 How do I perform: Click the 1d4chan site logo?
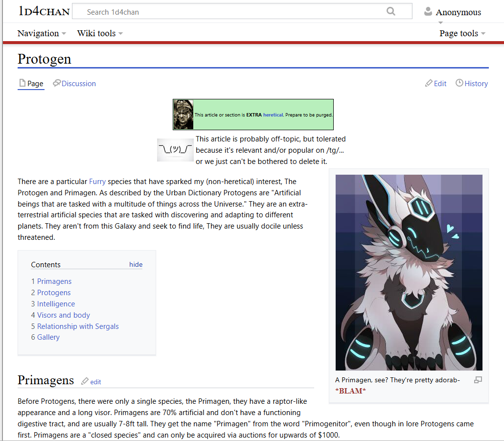(44, 12)
